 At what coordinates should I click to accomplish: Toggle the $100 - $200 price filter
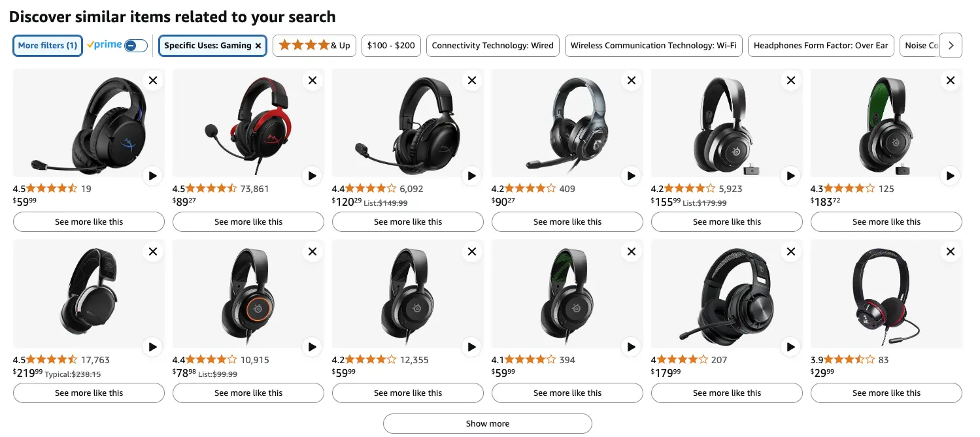click(x=391, y=46)
